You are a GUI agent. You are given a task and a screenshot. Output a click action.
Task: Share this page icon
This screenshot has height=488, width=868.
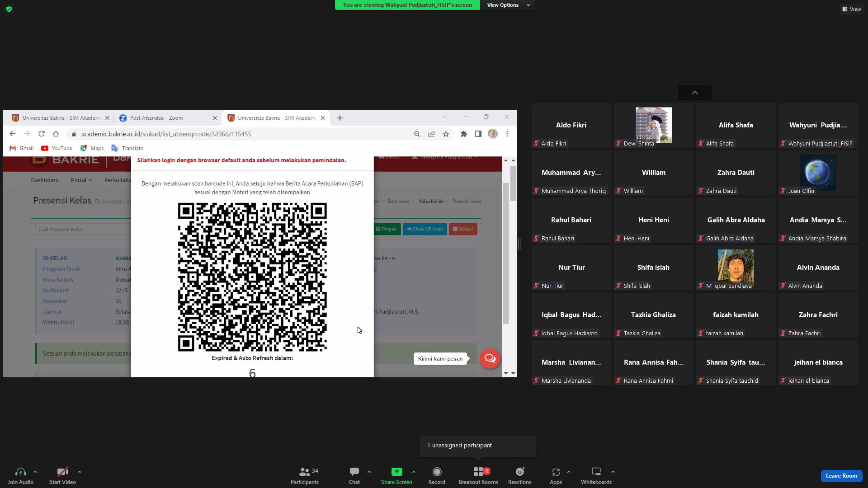(x=432, y=134)
